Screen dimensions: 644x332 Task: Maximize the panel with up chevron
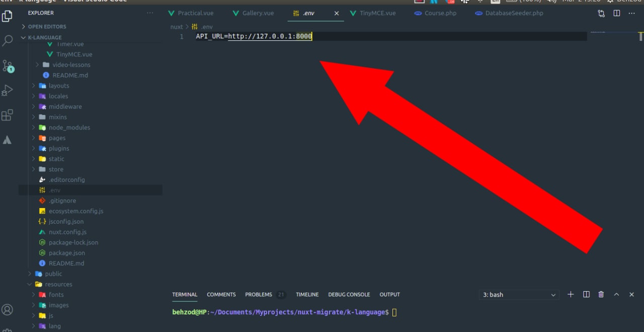[616, 294]
